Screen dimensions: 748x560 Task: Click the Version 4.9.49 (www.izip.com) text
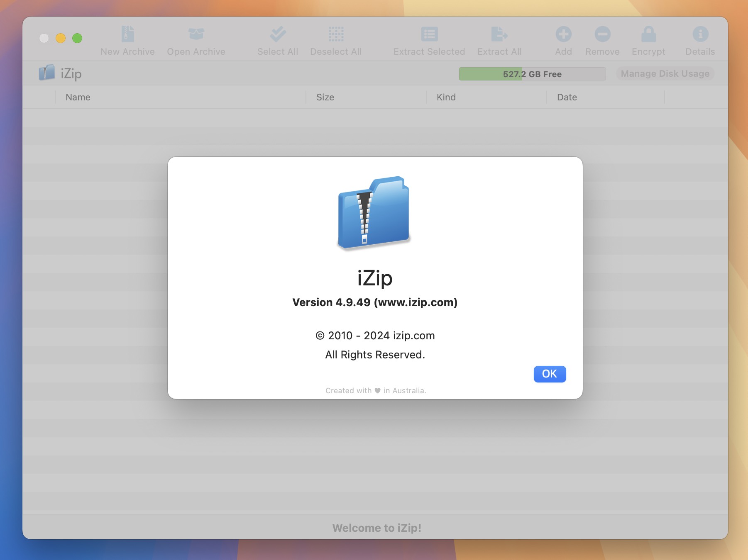pos(375,302)
